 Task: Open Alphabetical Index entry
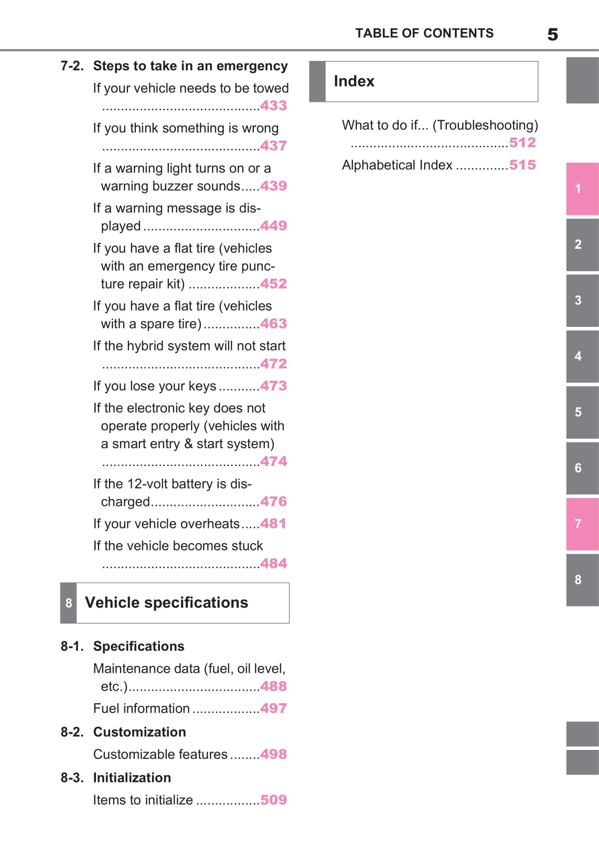coord(397,165)
